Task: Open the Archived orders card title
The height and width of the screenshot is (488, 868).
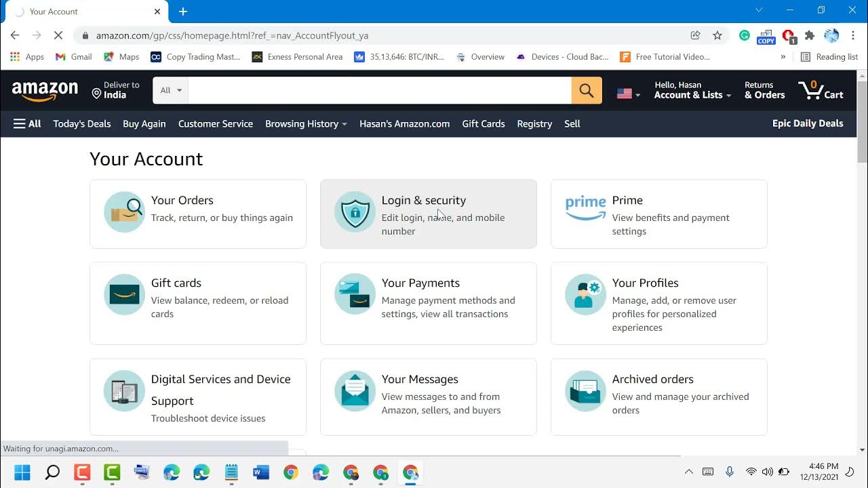Action: (653, 379)
